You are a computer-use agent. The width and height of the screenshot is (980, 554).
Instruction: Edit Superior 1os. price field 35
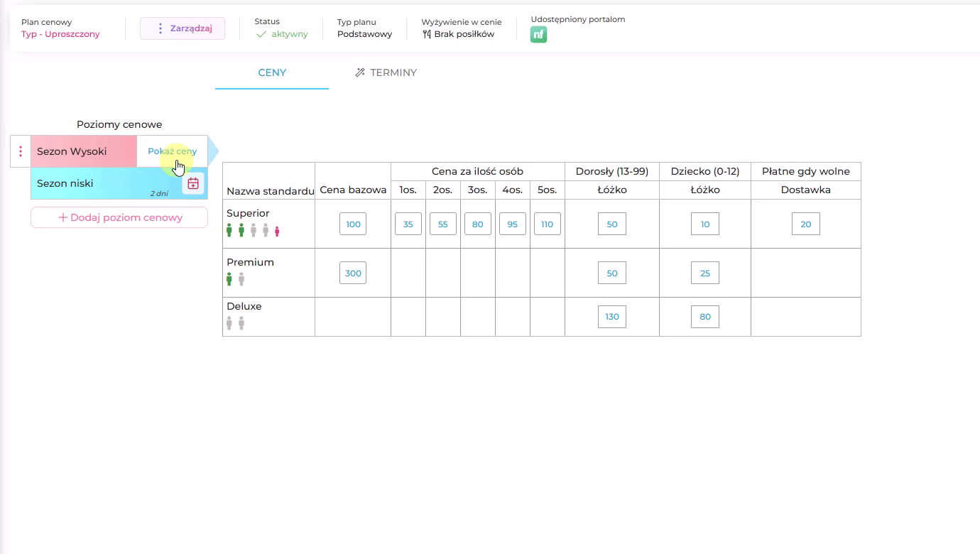coord(408,224)
